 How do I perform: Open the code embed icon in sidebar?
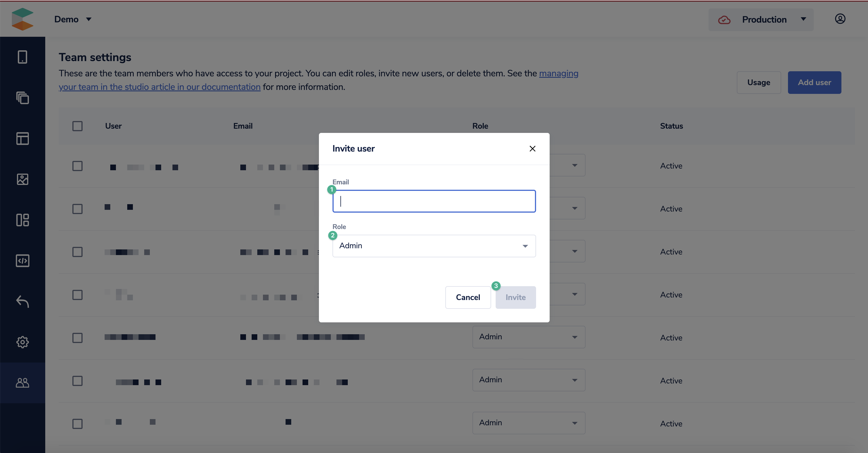[x=22, y=261]
